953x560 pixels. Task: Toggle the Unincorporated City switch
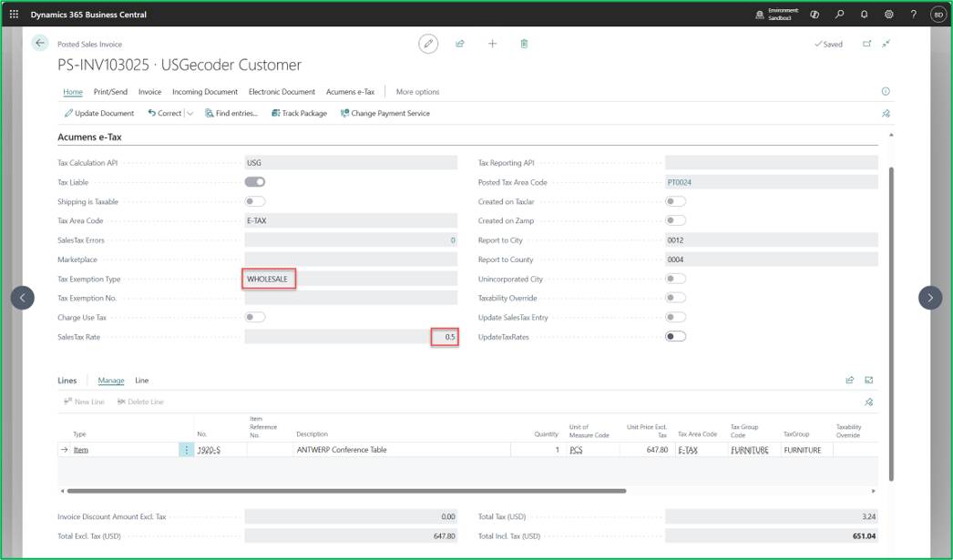pos(676,279)
